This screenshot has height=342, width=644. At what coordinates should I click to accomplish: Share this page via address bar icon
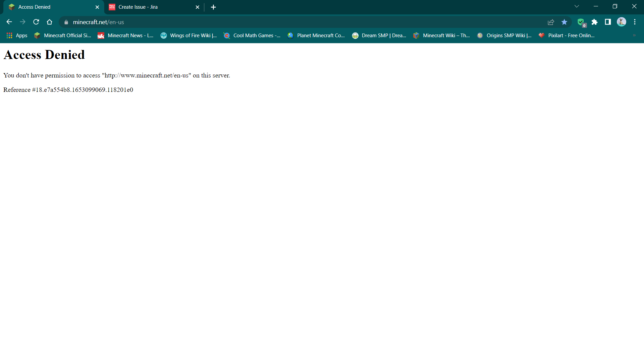point(551,22)
